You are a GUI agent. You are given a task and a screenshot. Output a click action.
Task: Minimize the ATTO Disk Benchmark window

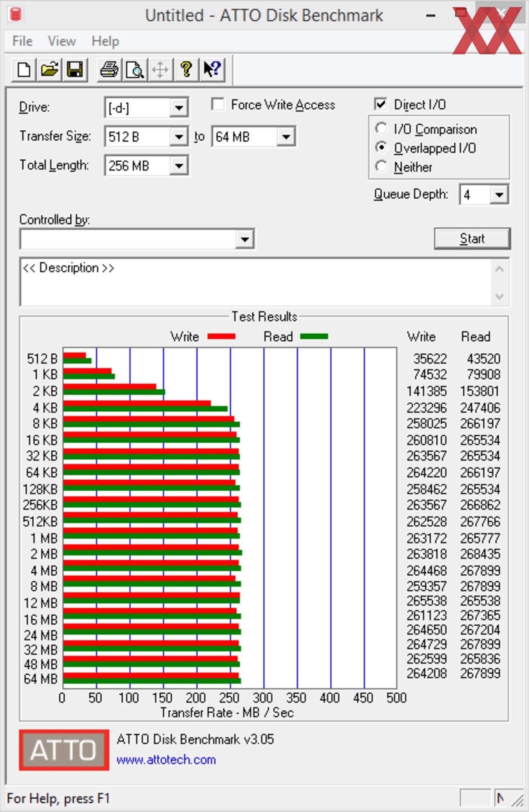(x=431, y=16)
